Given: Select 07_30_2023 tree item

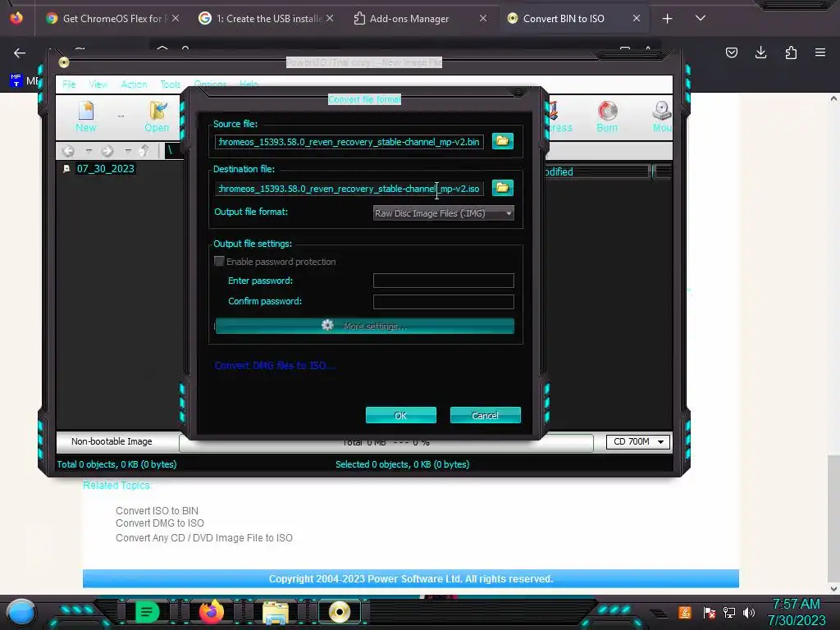Looking at the screenshot, I should [105, 169].
